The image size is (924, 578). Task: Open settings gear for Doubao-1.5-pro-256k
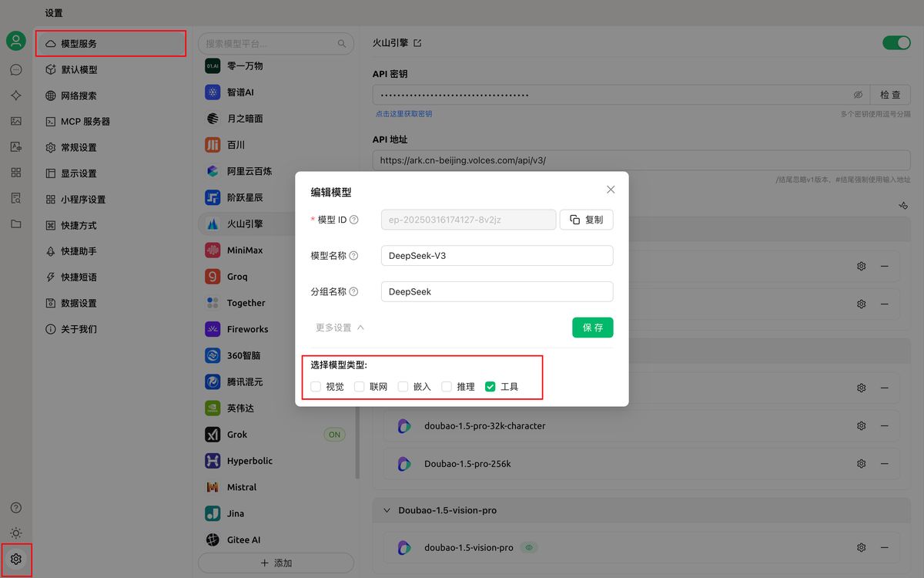pos(862,464)
